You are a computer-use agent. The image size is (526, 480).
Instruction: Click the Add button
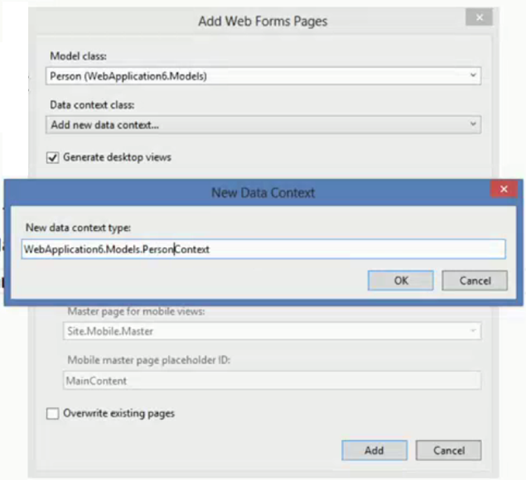(374, 450)
